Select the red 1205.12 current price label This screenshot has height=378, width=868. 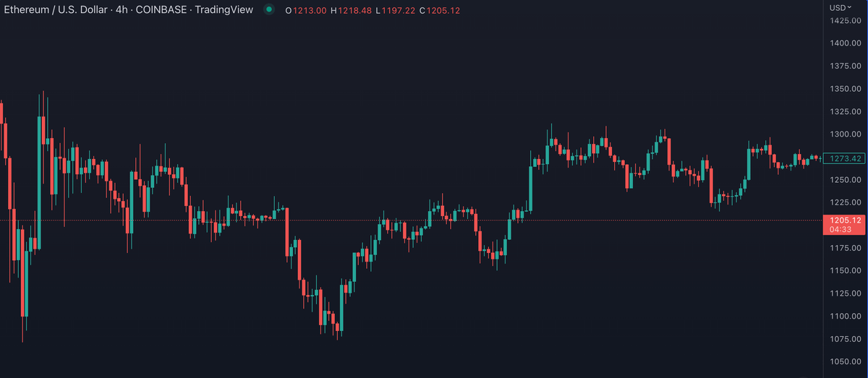click(846, 220)
